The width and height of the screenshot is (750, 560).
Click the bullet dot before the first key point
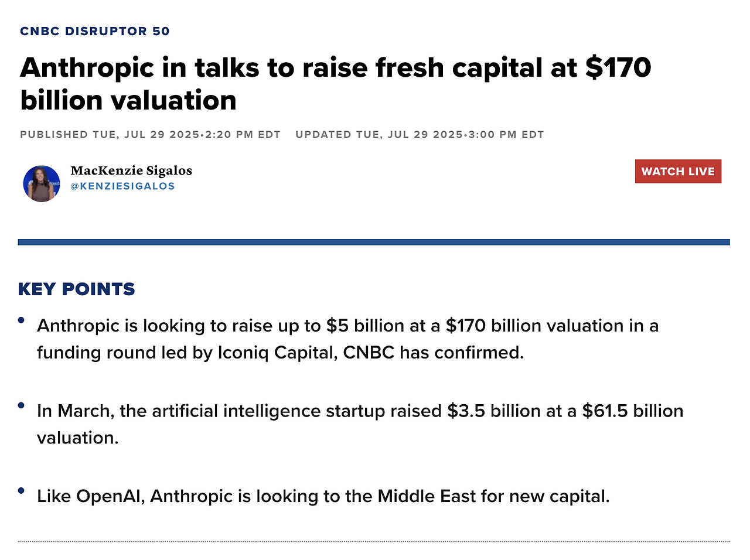pos(21,320)
